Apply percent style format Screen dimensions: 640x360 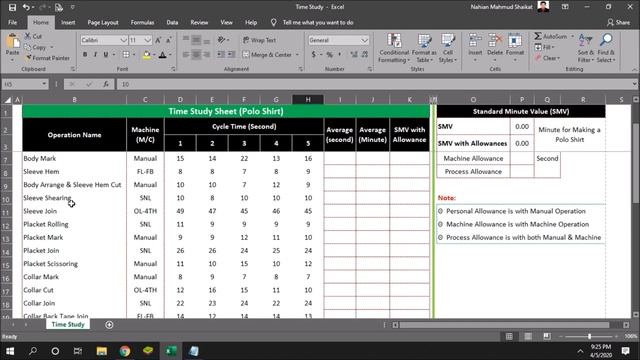(329, 54)
